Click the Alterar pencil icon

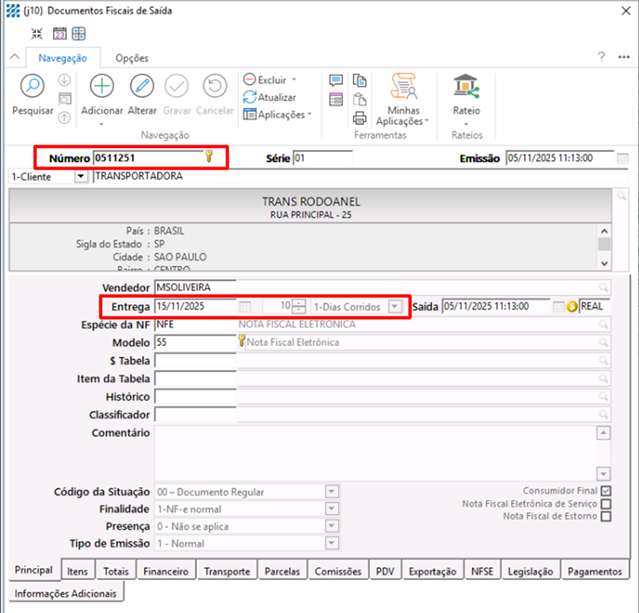coord(142,87)
